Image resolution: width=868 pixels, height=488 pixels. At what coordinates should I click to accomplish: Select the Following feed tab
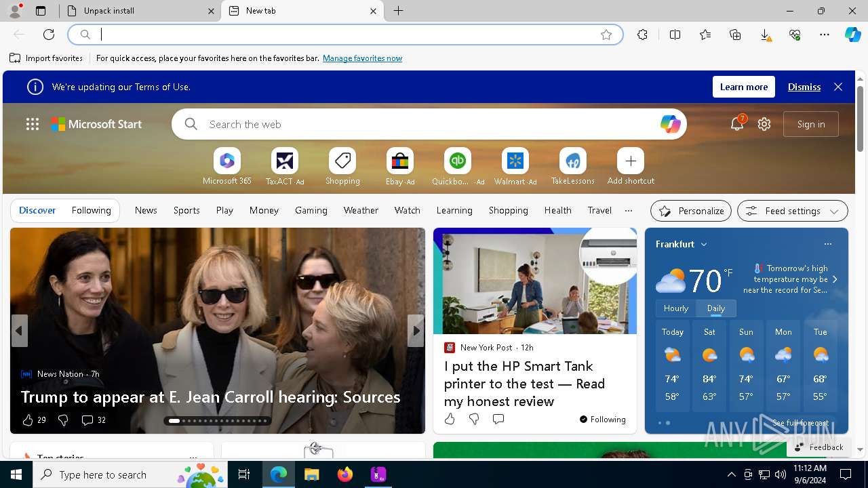click(91, 210)
